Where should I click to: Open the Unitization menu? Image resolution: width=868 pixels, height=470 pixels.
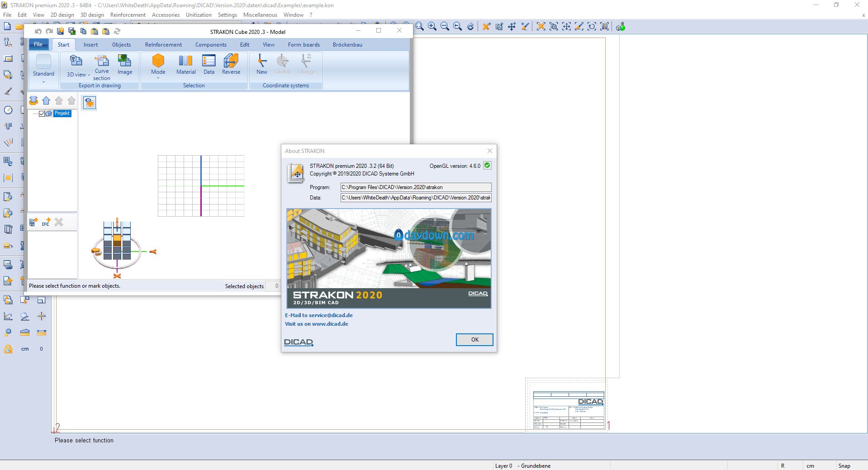tap(199, 15)
